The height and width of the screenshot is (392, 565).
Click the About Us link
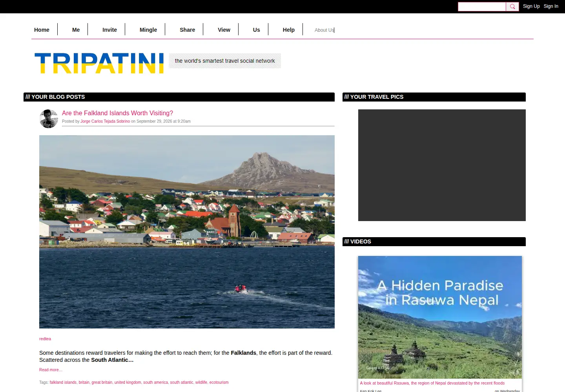pos(324,30)
